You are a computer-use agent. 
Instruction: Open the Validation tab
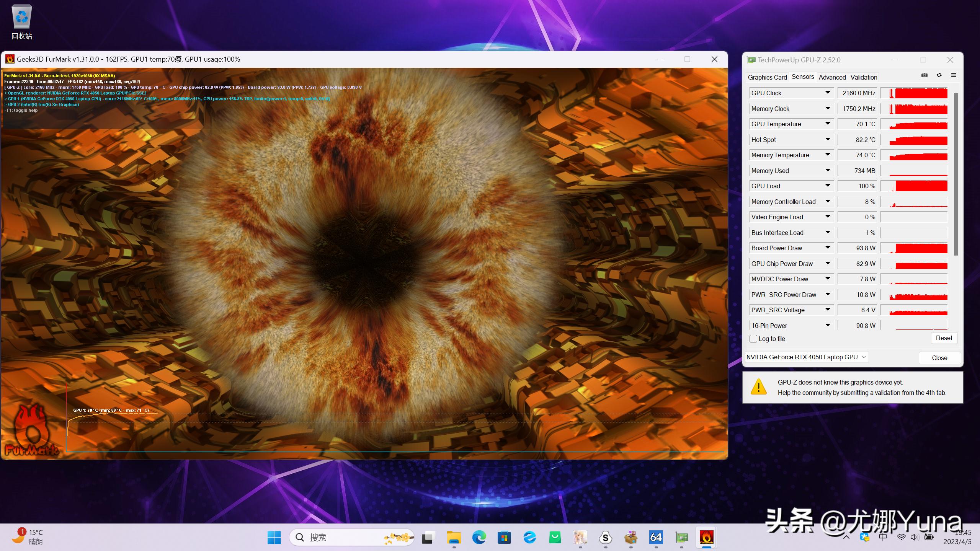[864, 77]
